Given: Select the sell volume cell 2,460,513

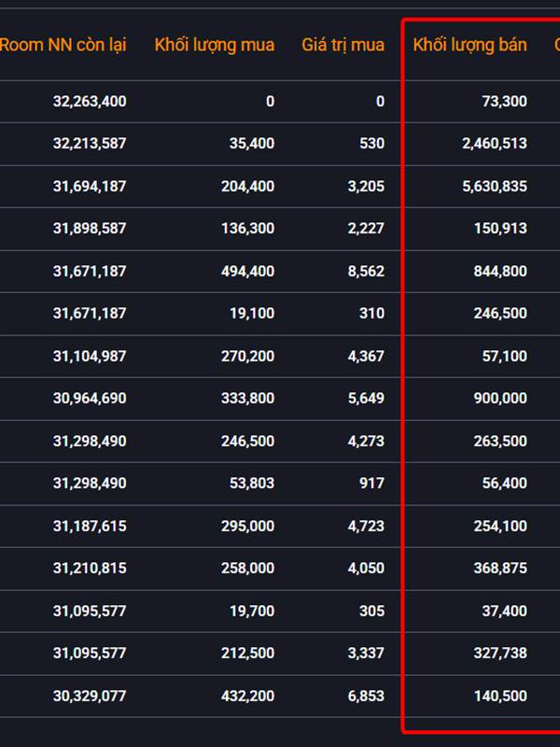Looking at the screenshot, I should click(x=495, y=144).
